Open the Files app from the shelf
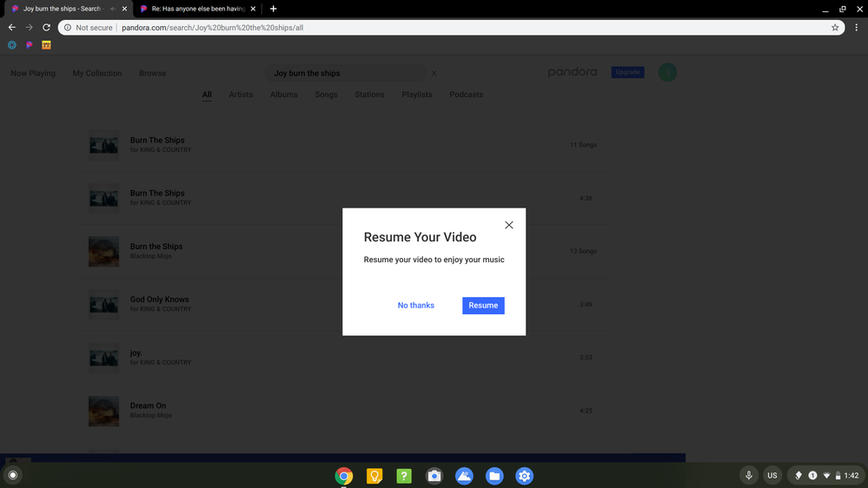 494,476
